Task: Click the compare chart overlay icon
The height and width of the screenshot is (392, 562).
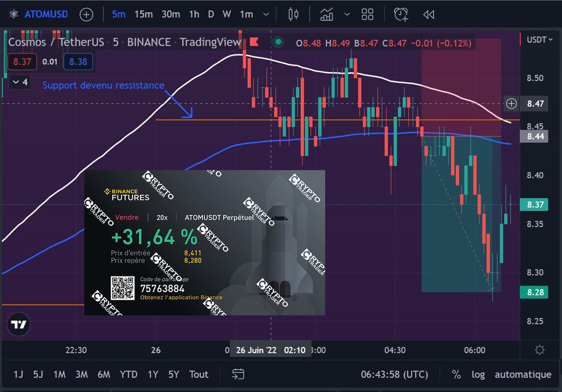Action: pos(327,15)
